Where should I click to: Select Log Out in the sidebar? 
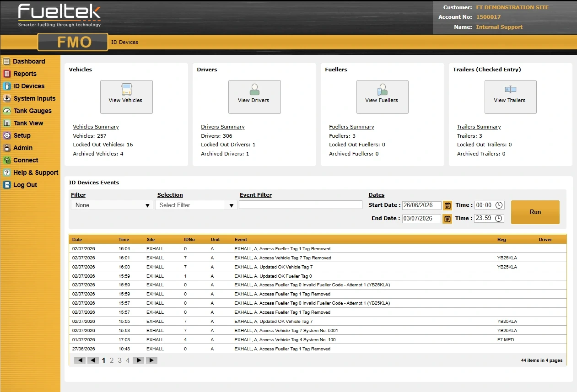(x=25, y=185)
